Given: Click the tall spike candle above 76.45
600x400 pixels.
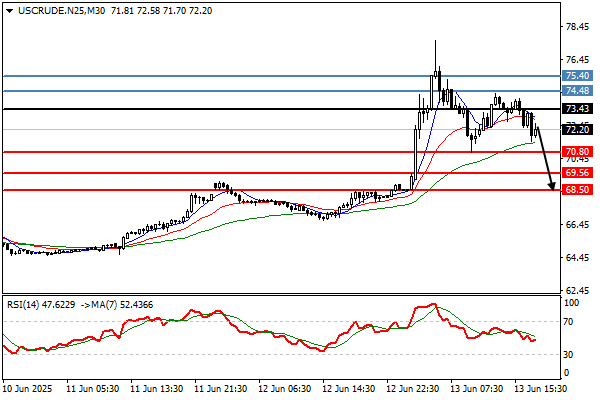Looking at the screenshot, I should [x=435, y=61].
